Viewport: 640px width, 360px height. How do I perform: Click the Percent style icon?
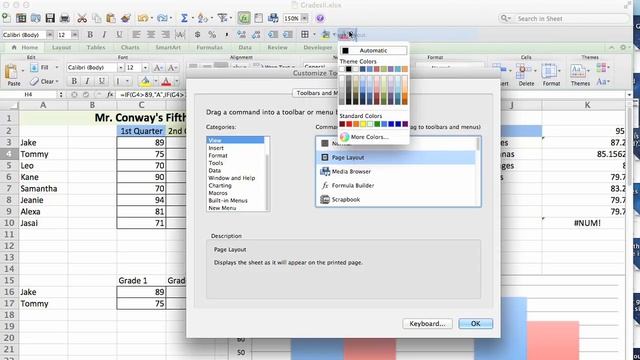(212, 35)
